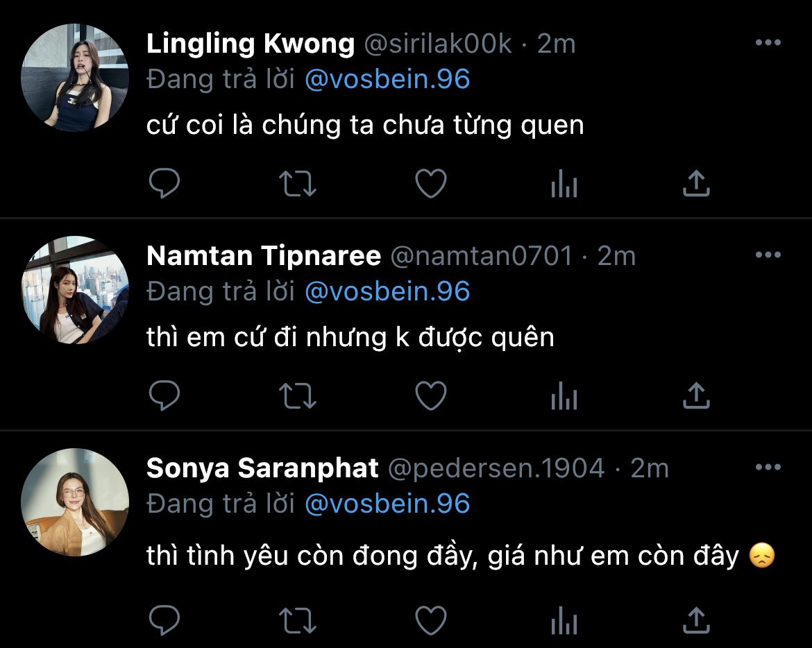
Task: Share Namtan Tipnaree's tweet
Action: [696, 395]
